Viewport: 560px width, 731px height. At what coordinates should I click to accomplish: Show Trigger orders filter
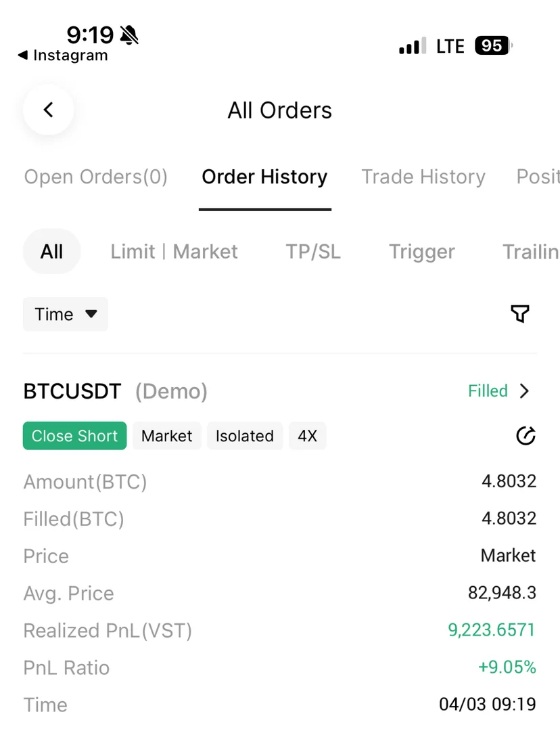[x=422, y=252]
